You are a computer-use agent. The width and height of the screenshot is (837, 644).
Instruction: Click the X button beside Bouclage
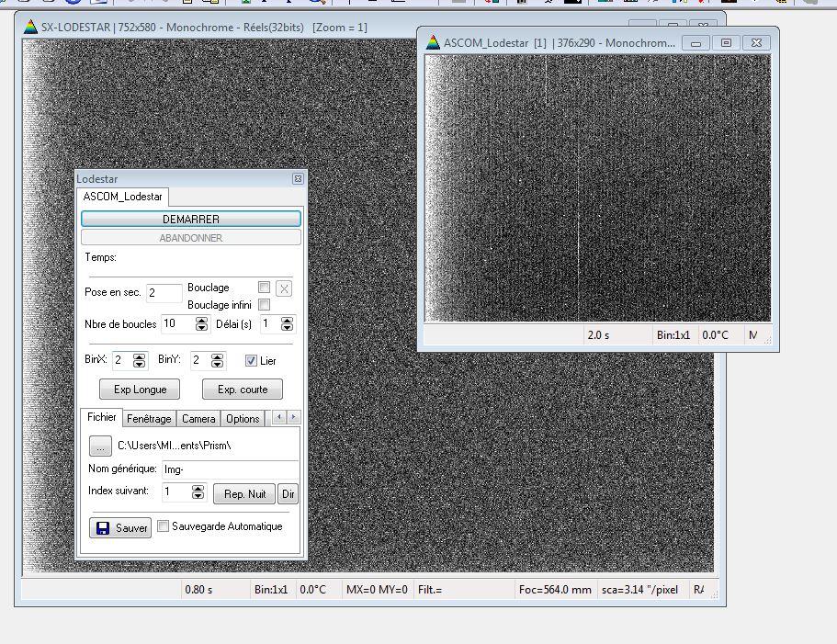point(284,288)
